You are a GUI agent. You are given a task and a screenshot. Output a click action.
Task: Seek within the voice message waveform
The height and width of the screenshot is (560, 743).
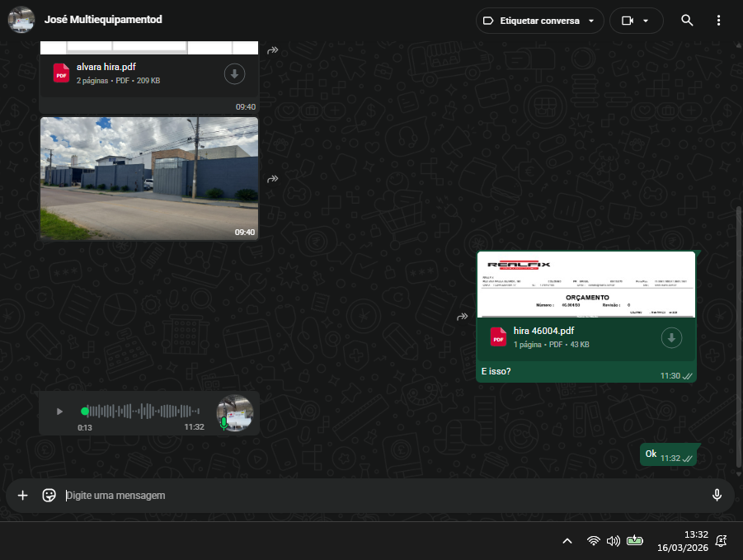point(144,411)
